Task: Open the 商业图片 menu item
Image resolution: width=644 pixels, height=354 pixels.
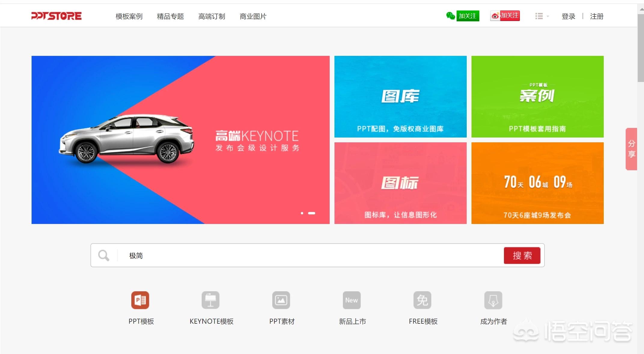Action: (x=253, y=17)
